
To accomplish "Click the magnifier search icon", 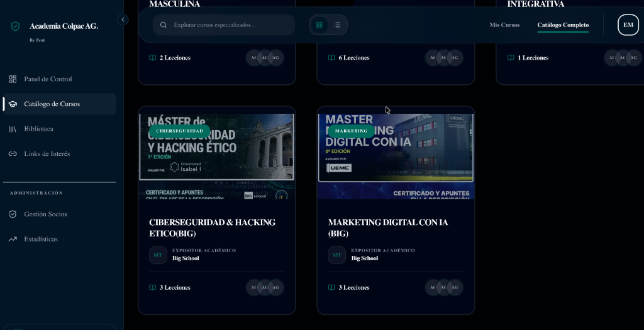I will (163, 25).
